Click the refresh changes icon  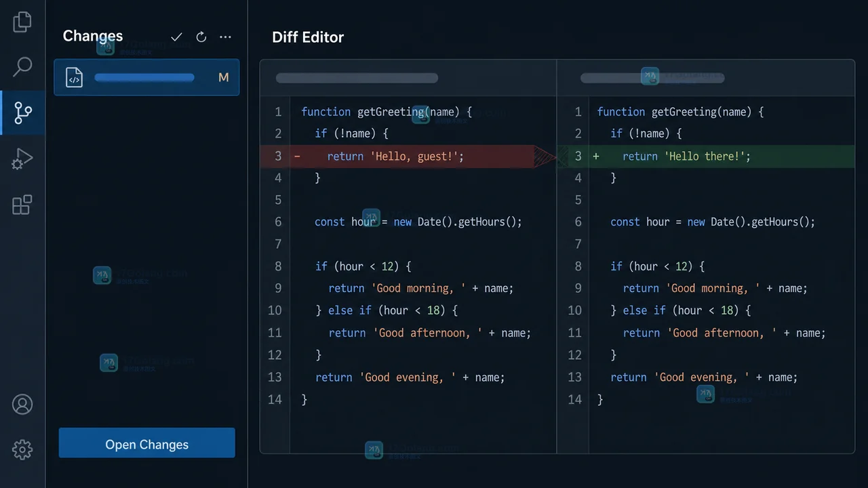pos(201,37)
